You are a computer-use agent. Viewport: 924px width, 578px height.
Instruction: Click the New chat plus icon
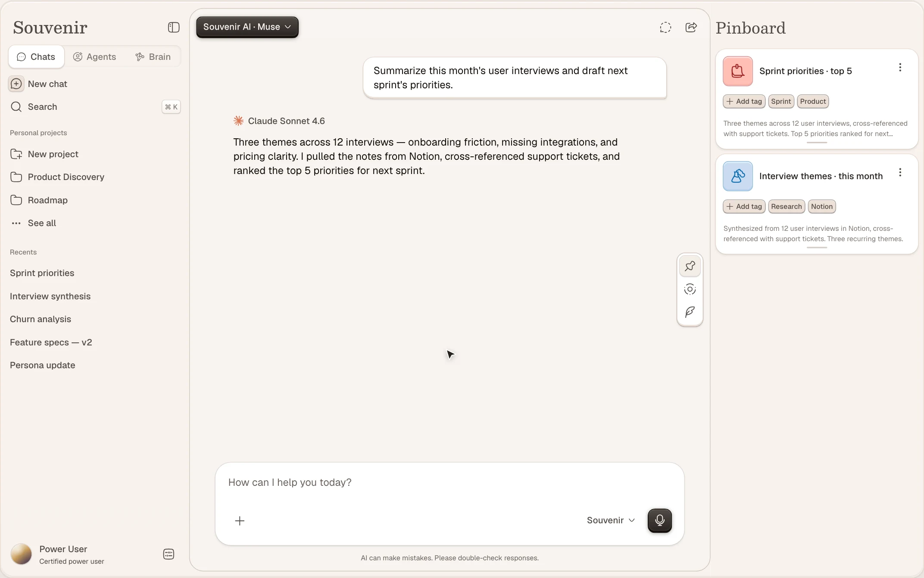tap(16, 84)
